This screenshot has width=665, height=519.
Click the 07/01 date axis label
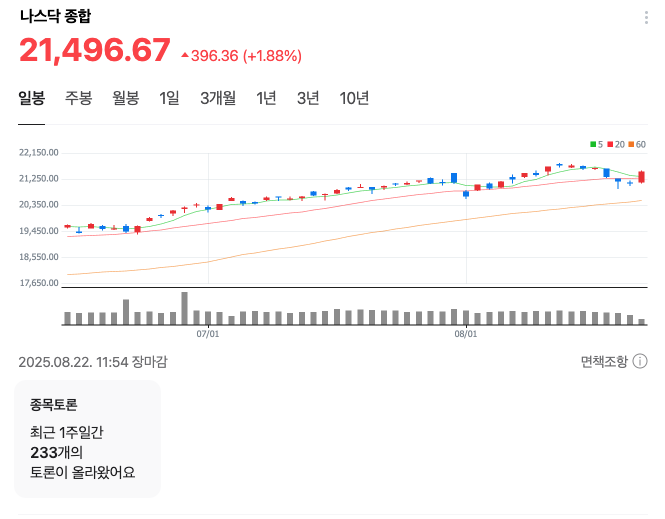(x=208, y=334)
